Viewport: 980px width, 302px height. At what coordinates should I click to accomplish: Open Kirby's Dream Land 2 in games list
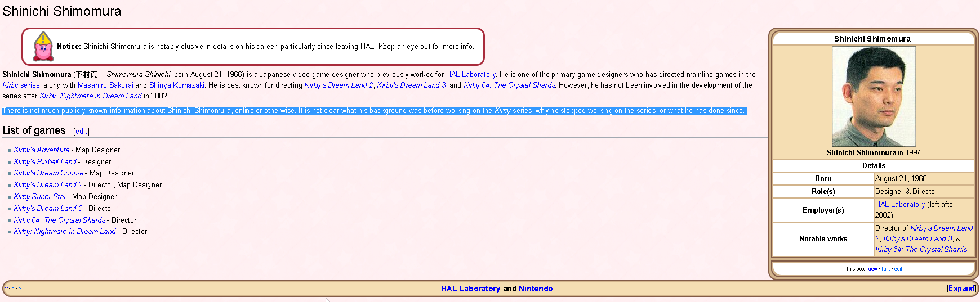[48, 184]
